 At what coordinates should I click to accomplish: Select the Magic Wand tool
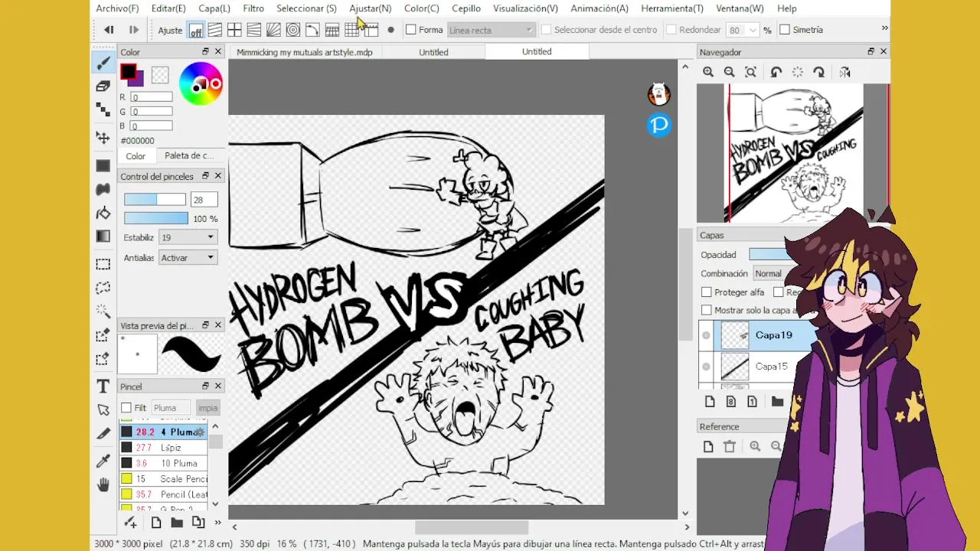tap(103, 311)
